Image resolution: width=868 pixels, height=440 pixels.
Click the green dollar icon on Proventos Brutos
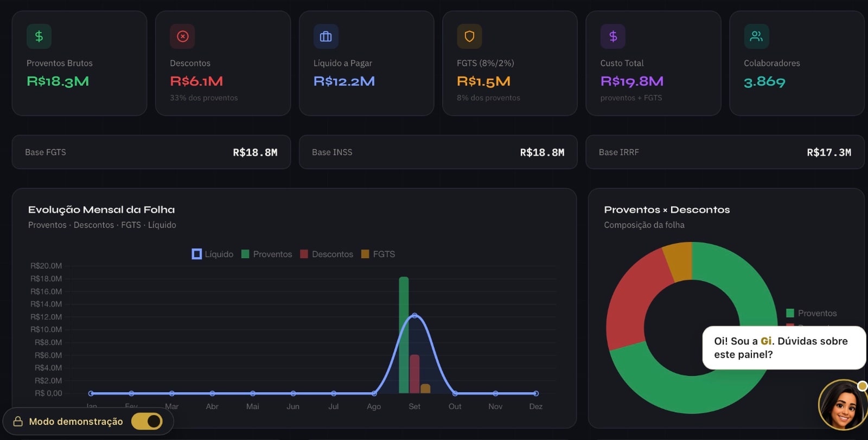[39, 36]
